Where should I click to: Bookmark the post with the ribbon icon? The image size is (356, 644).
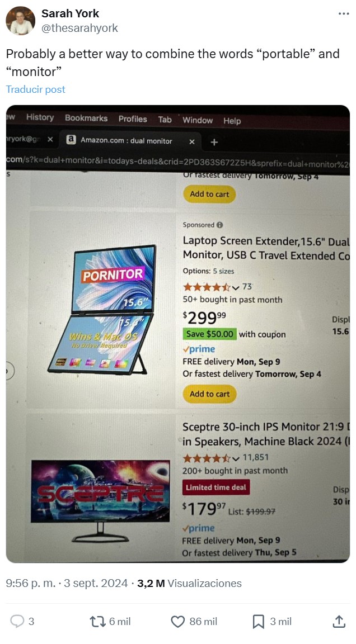tap(257, 621)
